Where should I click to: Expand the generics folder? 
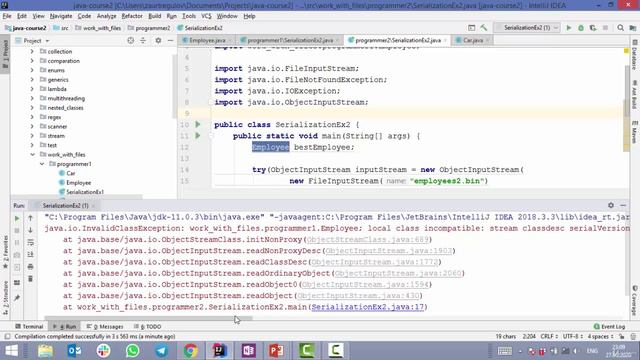tap(32, 80)
